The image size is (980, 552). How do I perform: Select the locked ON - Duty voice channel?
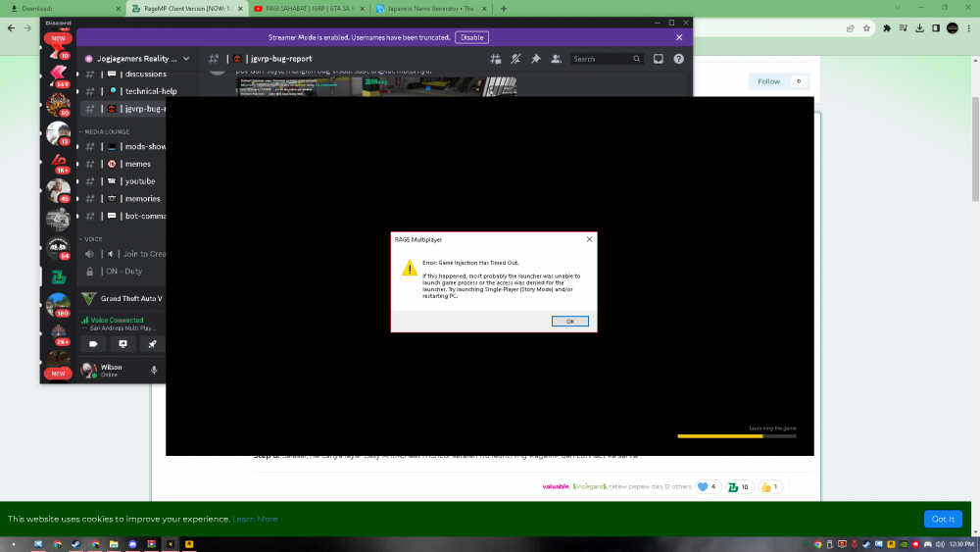123,272
